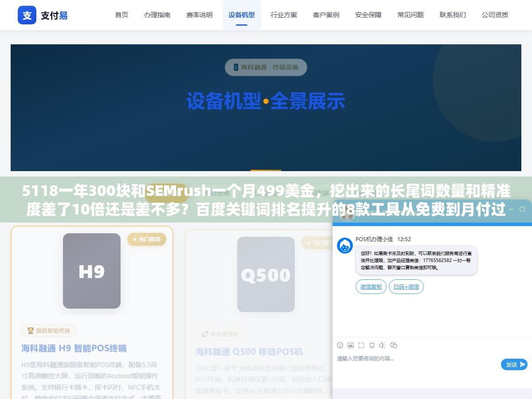Click the 热门推荐 tag on H9 card
Screen dimensions: 532x399
[x=147, y=239]
